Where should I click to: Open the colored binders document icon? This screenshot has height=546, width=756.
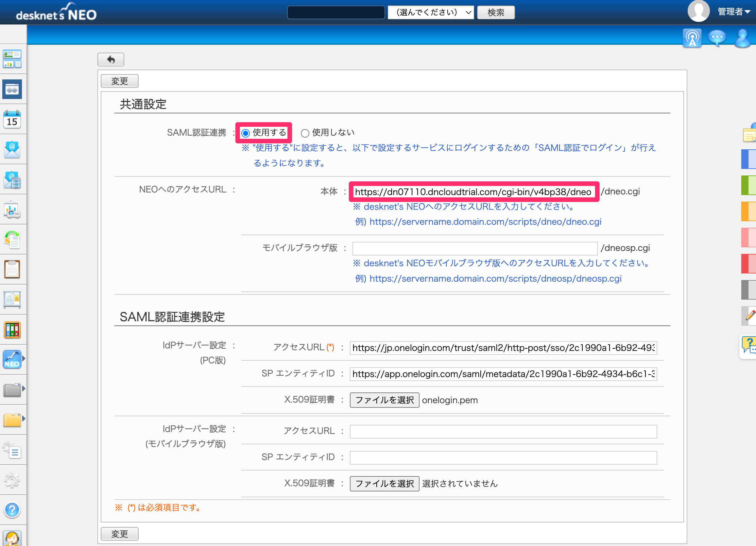click(x=12, y=330)
